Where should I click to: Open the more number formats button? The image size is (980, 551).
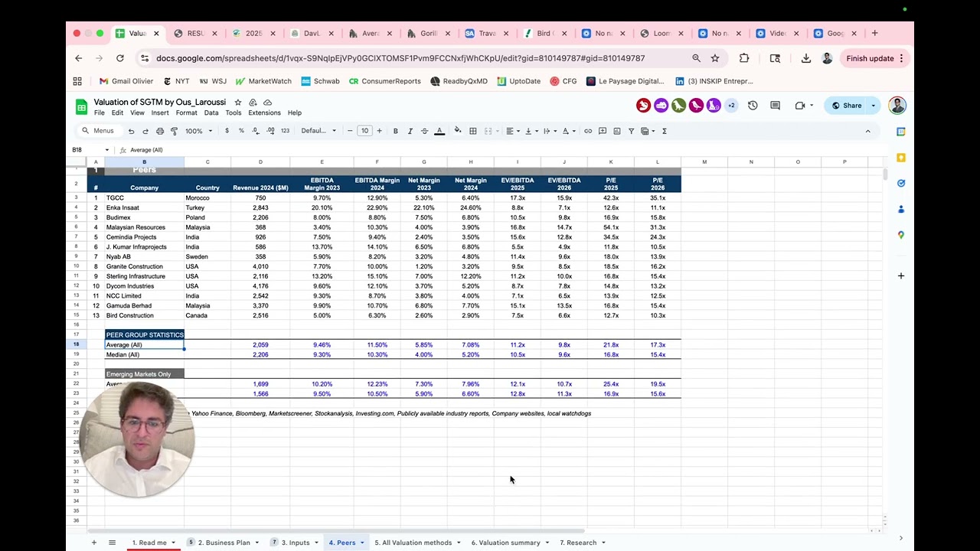285,131
